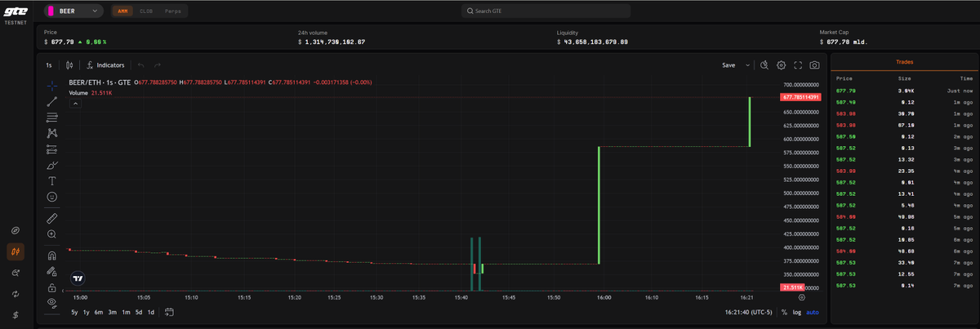The height and width of the screenshot is (329, 980).
Task: Open the emoji icons tool
Action: 52,197
